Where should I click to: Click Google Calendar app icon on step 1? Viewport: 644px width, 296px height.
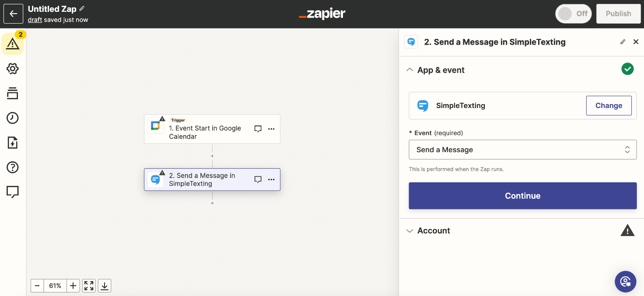[x=155, y=126]
